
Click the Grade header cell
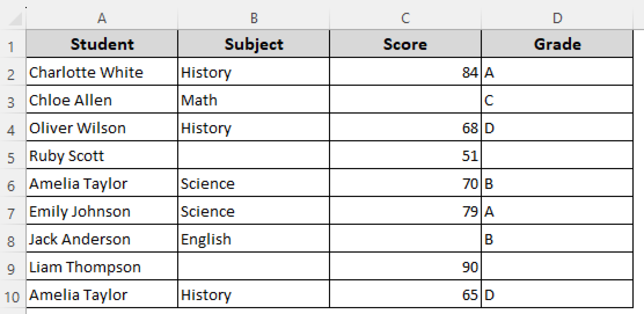[557, 44]
